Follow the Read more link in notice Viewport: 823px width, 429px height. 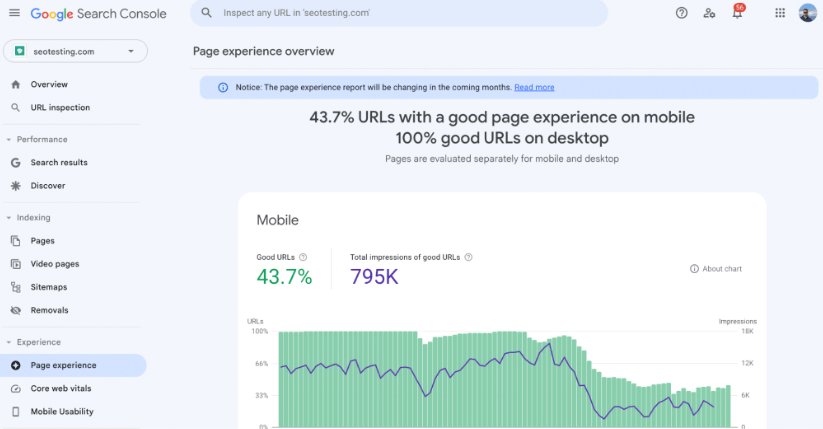(x=534, y=87)
